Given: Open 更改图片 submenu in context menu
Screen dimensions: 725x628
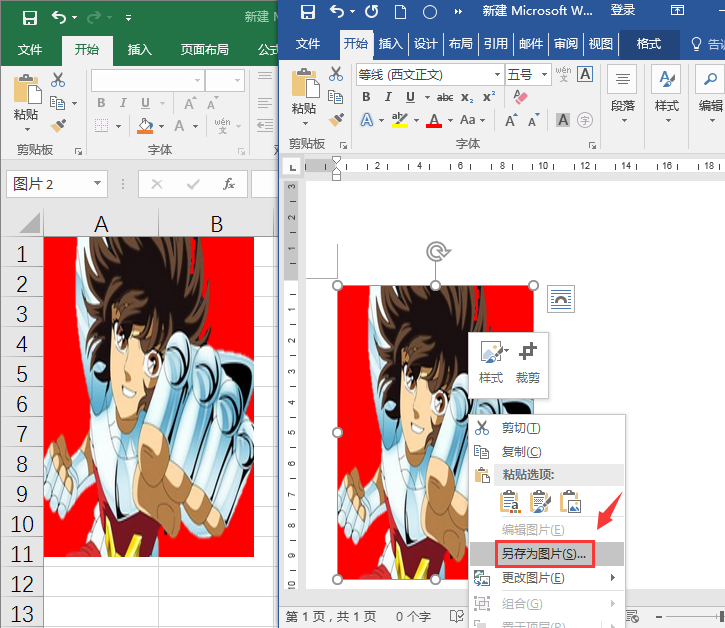Looking at the screenshot, I should click(x=547, y=578).
